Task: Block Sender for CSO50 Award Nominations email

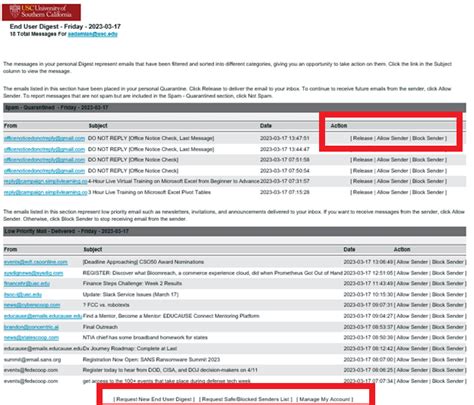Action: 448,262
